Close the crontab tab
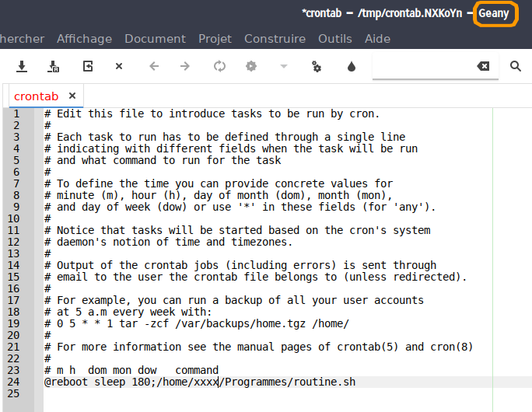The image size is (532, 412). click(72, 96)
